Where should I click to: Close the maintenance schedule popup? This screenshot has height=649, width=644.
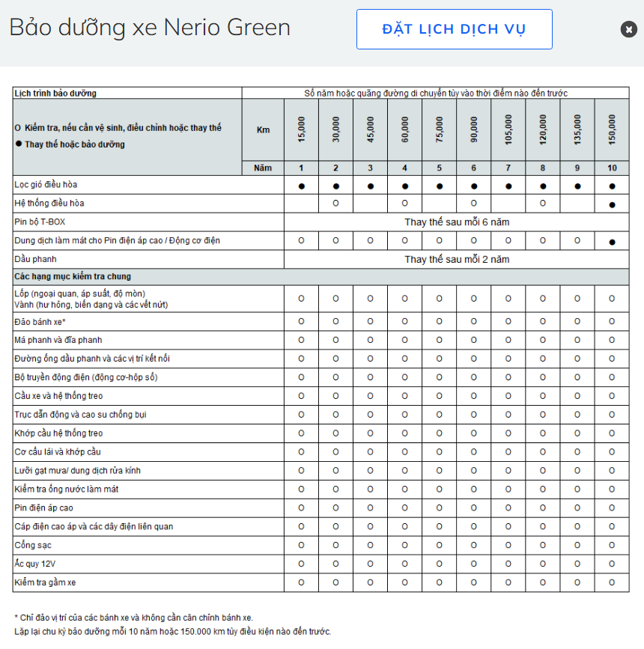click(628, 29)
